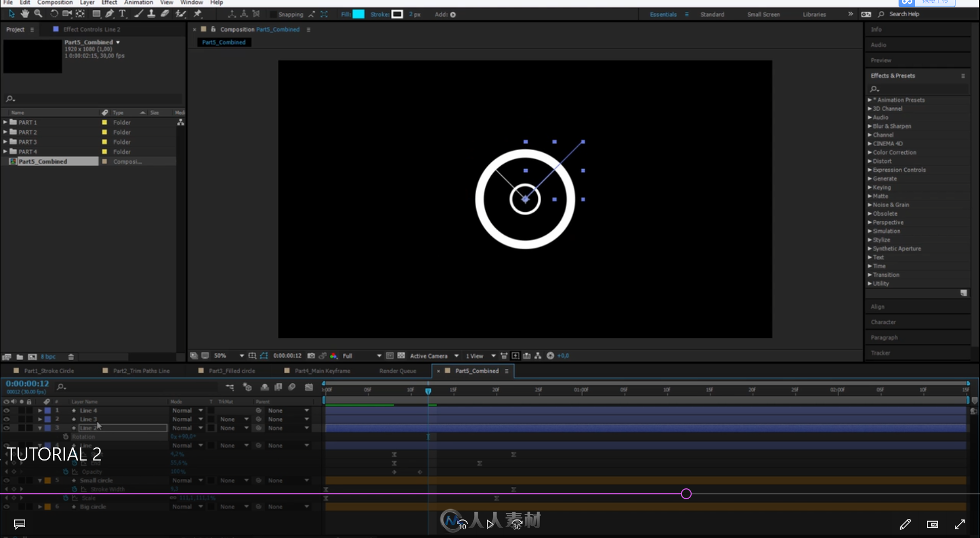
Task: Select the Selection arrow tool
Action: [11, 14]
